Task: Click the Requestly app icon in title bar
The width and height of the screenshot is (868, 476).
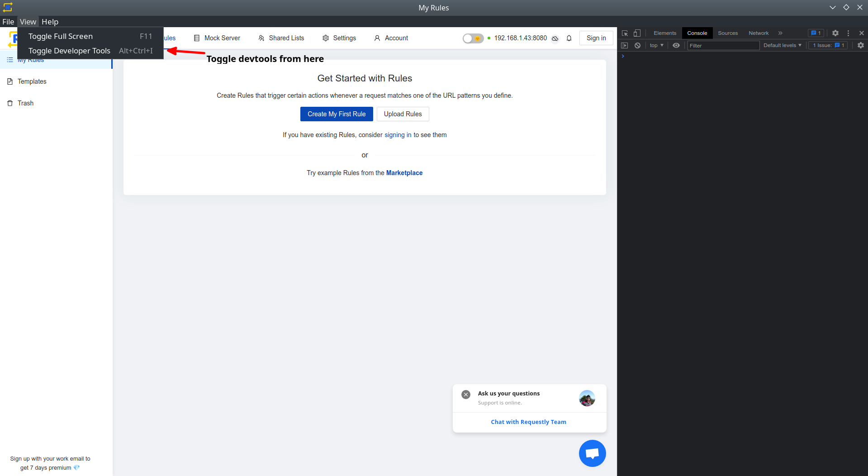Action: (x=8, y=7)
